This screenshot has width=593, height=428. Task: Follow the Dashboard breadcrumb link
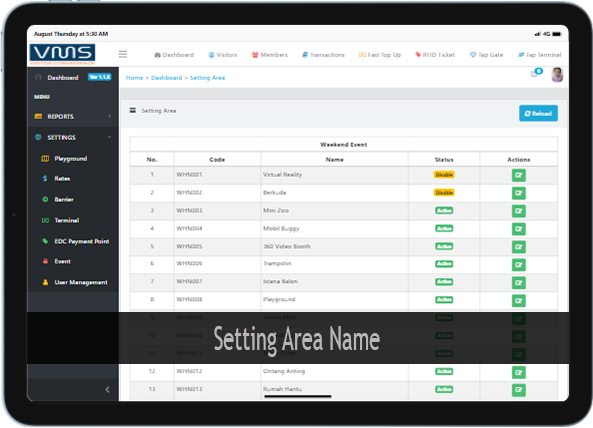click(166, 78)
